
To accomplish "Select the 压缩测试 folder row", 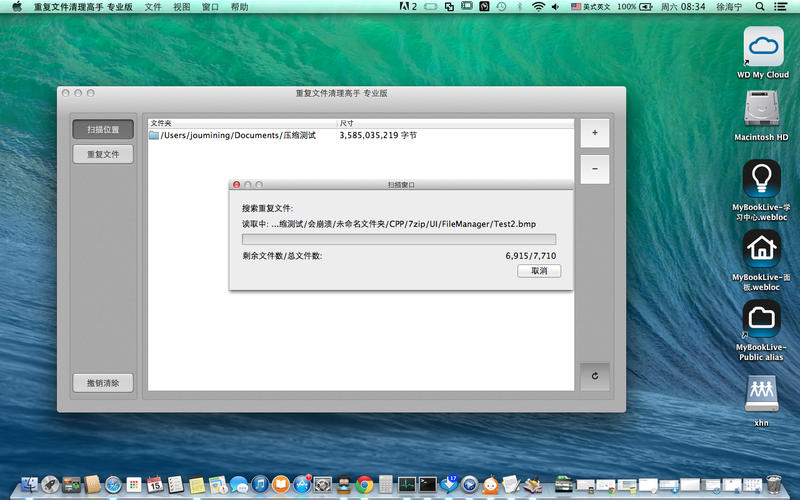I will tap(240, 135).
